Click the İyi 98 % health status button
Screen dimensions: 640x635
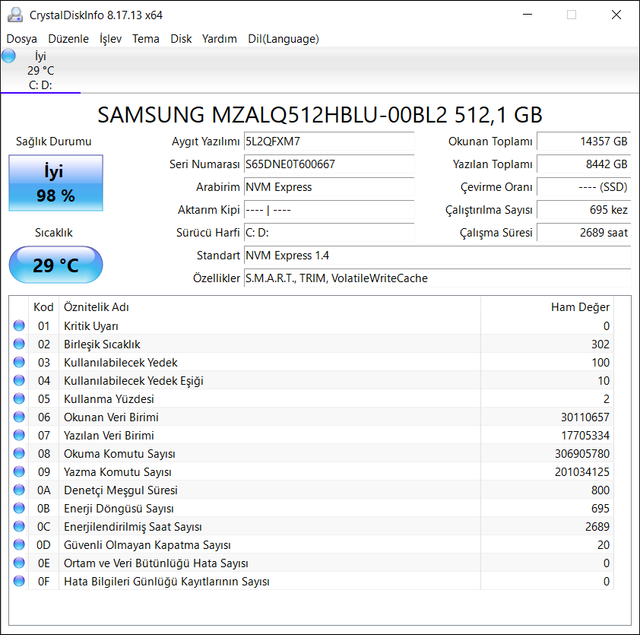[56, 183]
